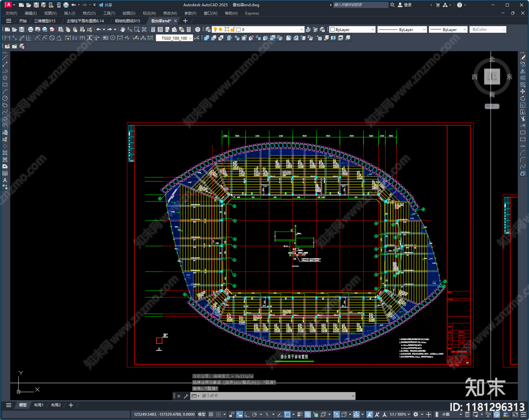Viewport: 529px width, 420px height.
Task: Click the Linear dimension tool
Action: point(7,38)
